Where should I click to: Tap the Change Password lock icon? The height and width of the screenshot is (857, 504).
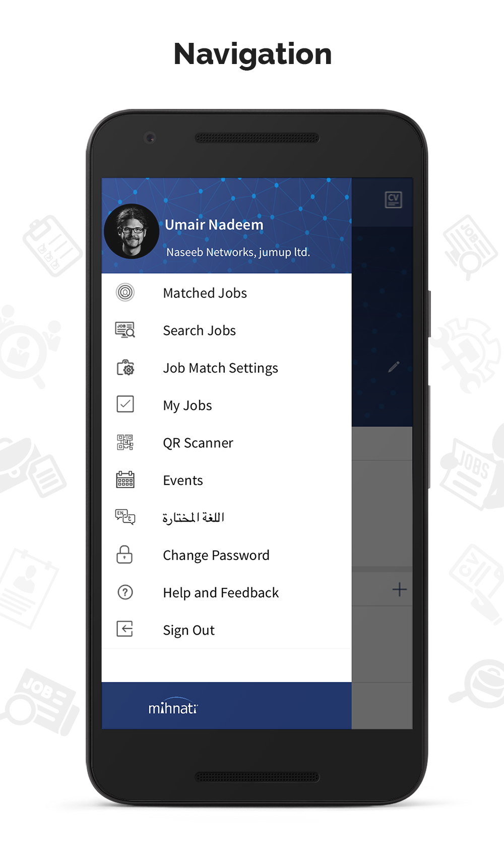tap(124, 554)
